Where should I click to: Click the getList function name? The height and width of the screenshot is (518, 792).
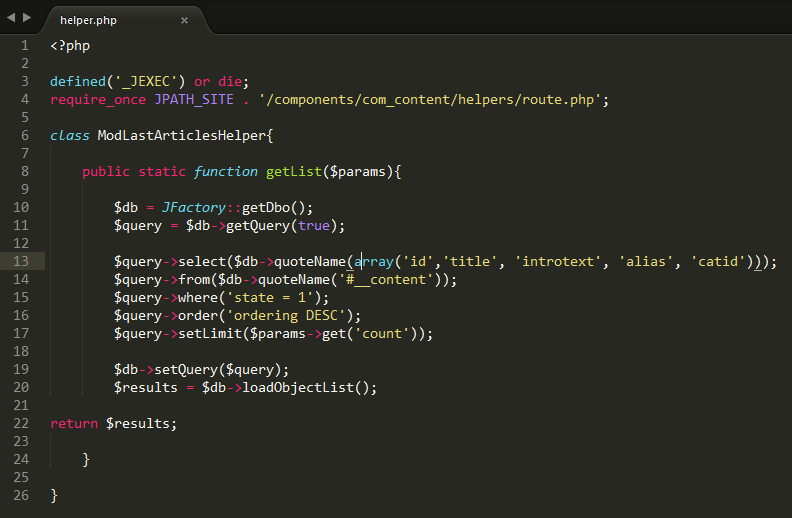pos(293,171)
